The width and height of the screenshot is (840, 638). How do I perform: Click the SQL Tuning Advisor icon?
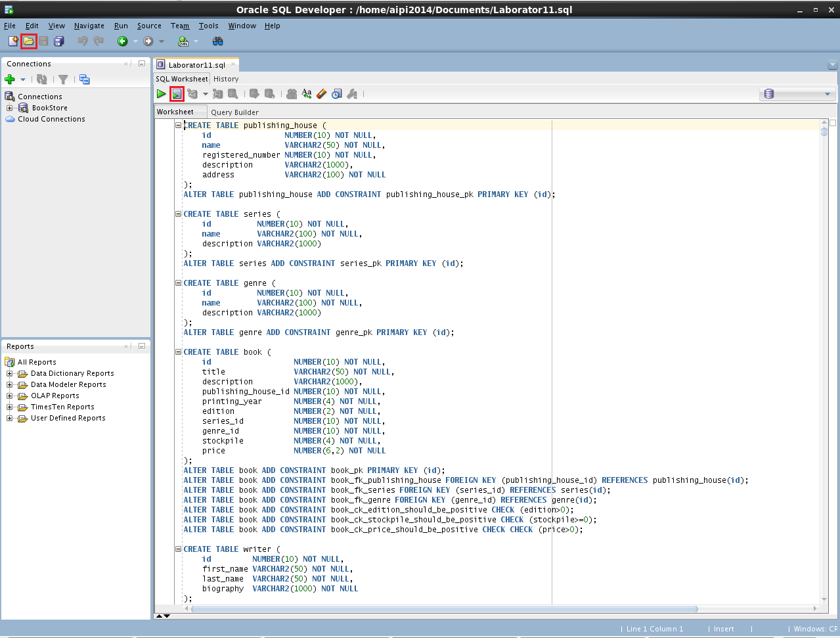232,94
